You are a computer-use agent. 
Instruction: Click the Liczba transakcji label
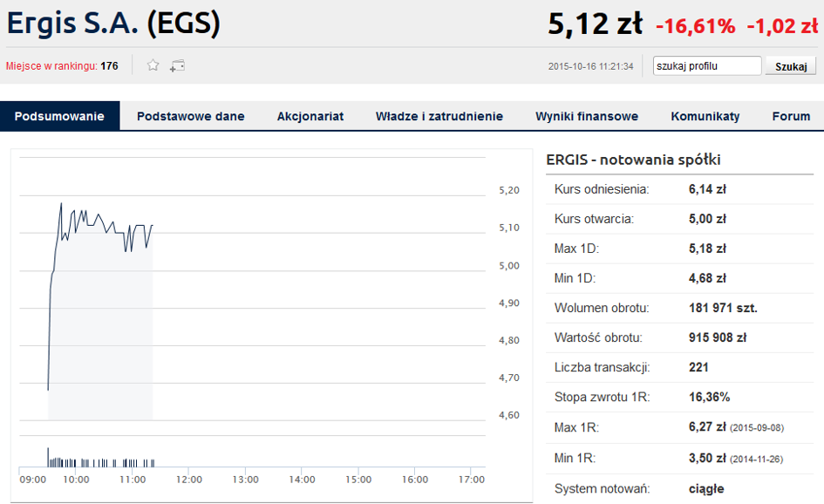pos(603,367)
